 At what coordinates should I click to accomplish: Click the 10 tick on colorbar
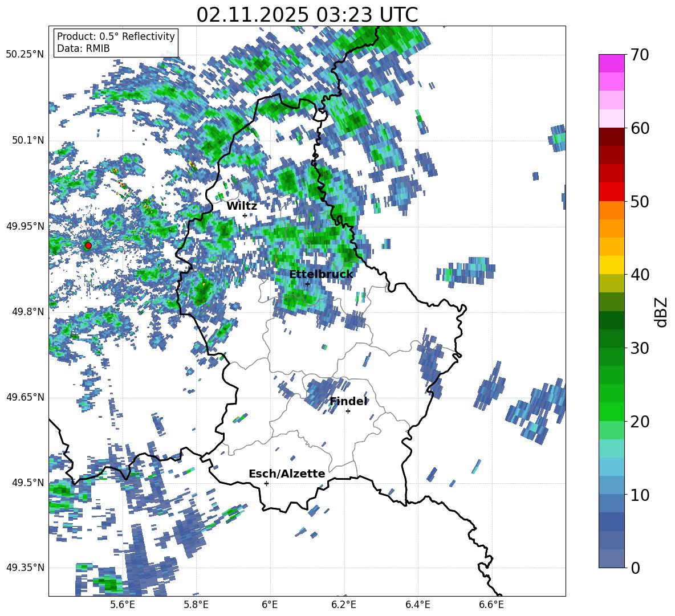(640, 495)
